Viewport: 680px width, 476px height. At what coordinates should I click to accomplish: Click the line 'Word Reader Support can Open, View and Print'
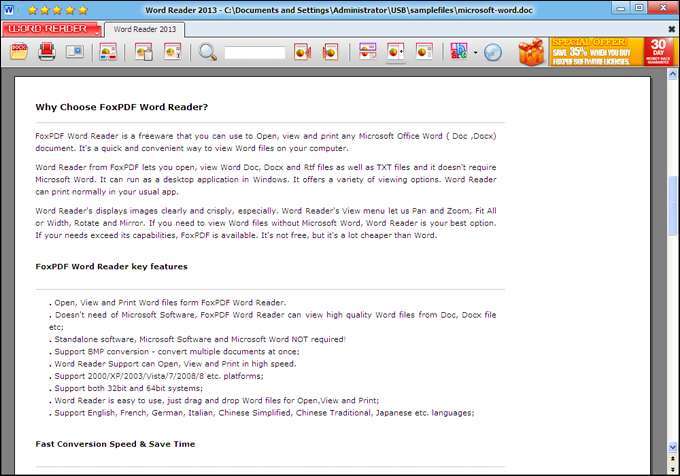pyautogui.click(x=173, y=364)
